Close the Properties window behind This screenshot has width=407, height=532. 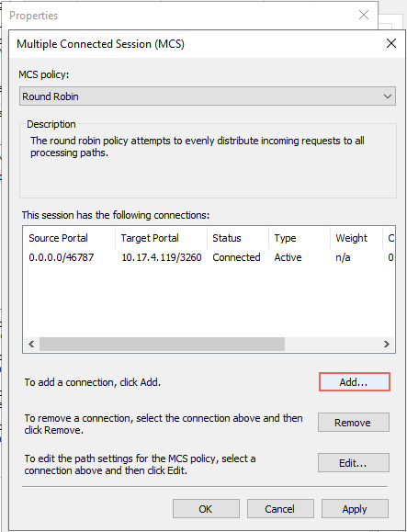click(x=364, y=15)
